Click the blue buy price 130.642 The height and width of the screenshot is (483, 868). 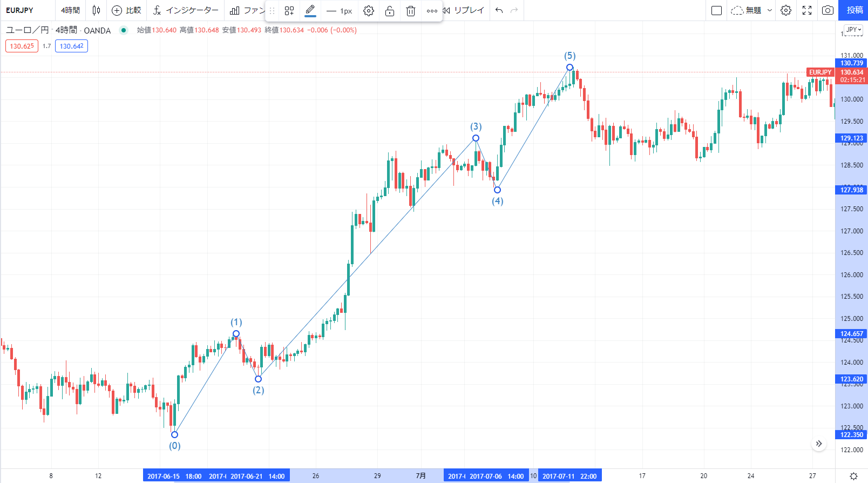[71, 46]
